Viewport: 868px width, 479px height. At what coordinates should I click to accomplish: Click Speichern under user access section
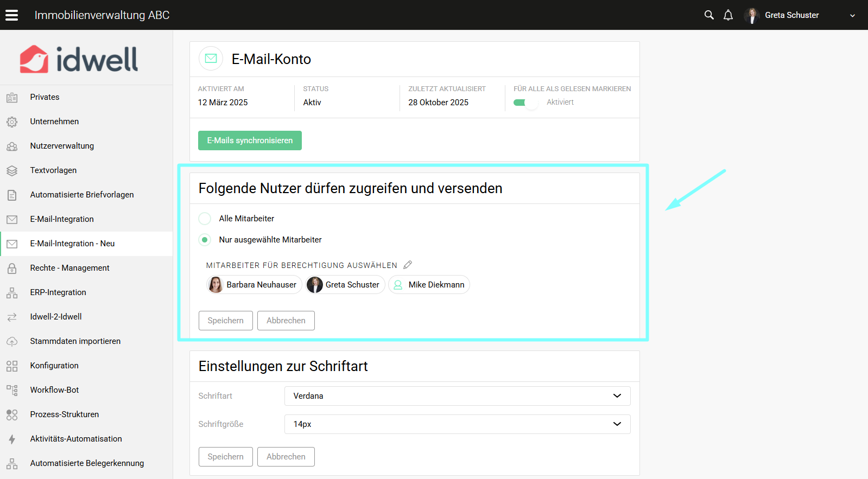[225, 321]
